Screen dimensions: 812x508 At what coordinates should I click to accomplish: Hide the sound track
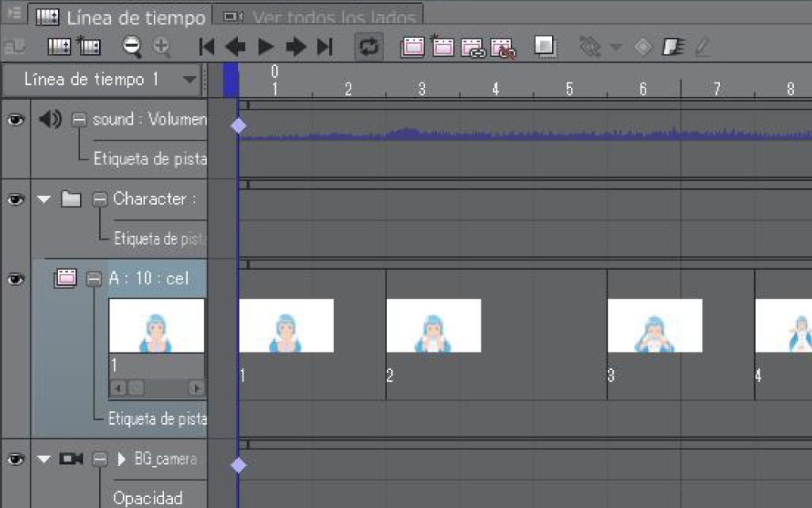[16, 120]
